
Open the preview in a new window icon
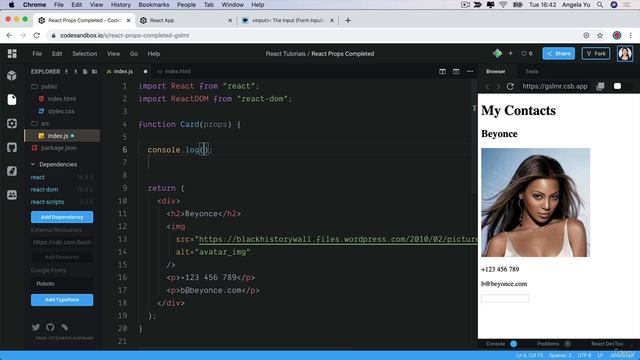coord(600,86)
